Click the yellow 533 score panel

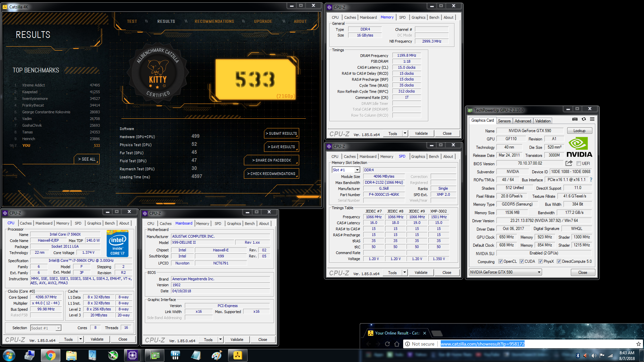coord(256,80)
